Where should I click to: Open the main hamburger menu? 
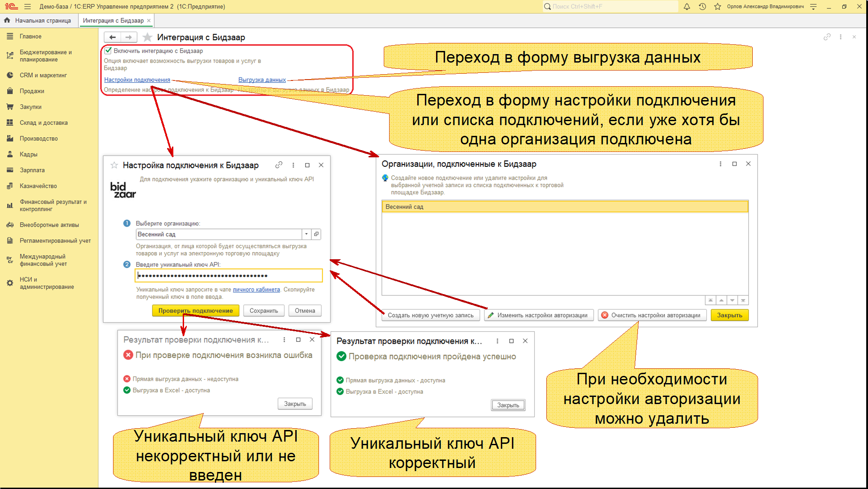[28, 7]
